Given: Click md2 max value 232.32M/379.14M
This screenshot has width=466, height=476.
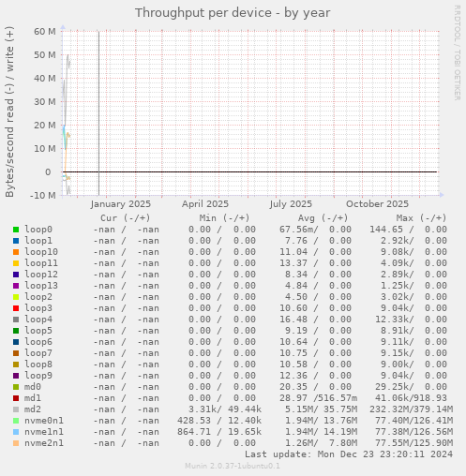Looking at the screenshot, I should coord(411,409).
